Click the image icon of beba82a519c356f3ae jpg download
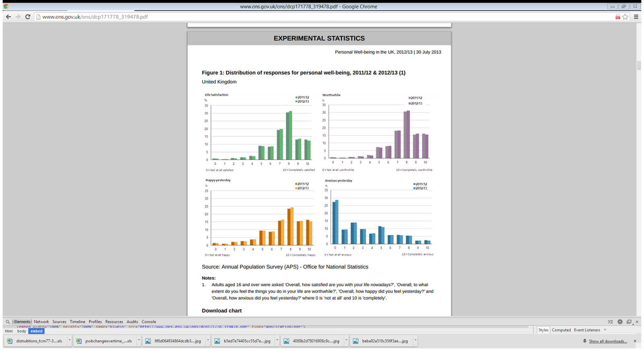Viewport: 644px width, 351px height. click(356, 341)
